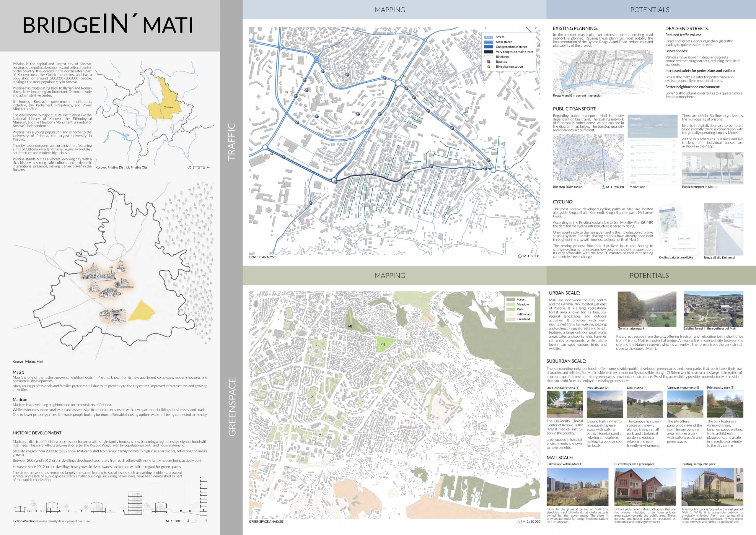This screenshot has height=535, width=756.
Task: Click the green POTENTIALS header in greenspace section
Action: click(x=649, y=275)
